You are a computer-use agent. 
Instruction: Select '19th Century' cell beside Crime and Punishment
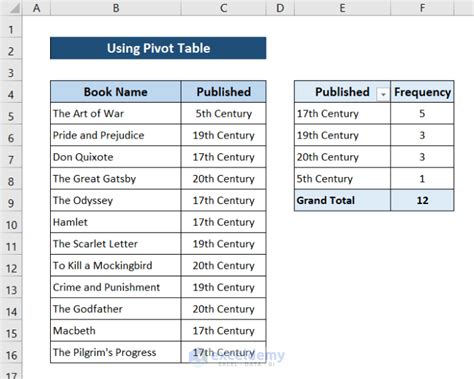223,287
